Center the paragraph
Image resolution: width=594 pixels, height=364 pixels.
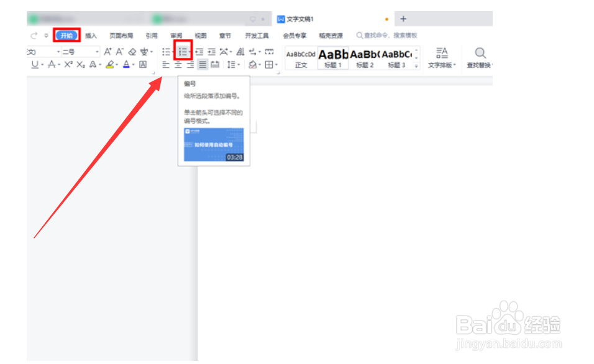coord(178,65)
